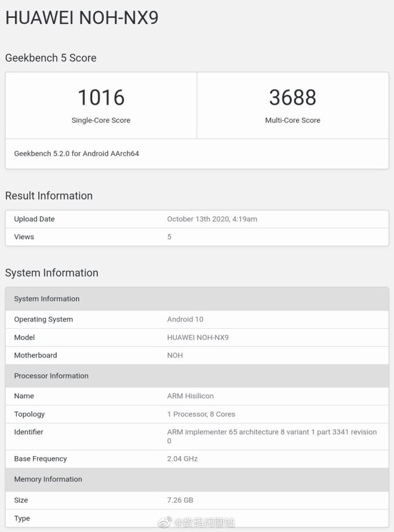Select the Android 10 value
The height and width of the screenshot is (532, 394).
click(185, 320)
